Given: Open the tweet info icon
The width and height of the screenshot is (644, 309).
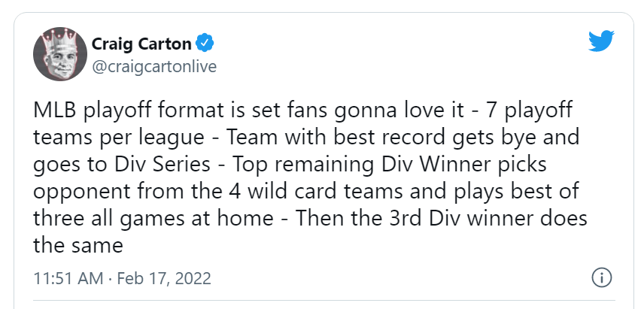Looking at the screenshot, I should click(601, 277).
